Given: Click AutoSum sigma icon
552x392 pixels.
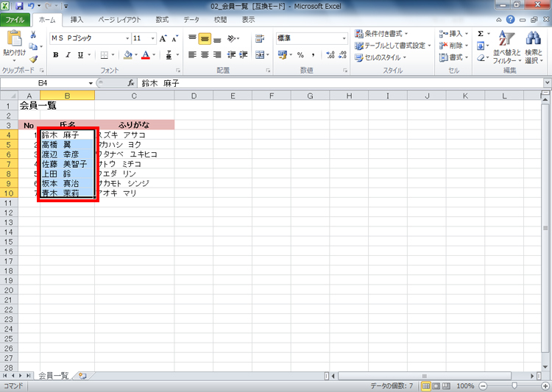Looking at the screenshot, I should coord(481,34).
